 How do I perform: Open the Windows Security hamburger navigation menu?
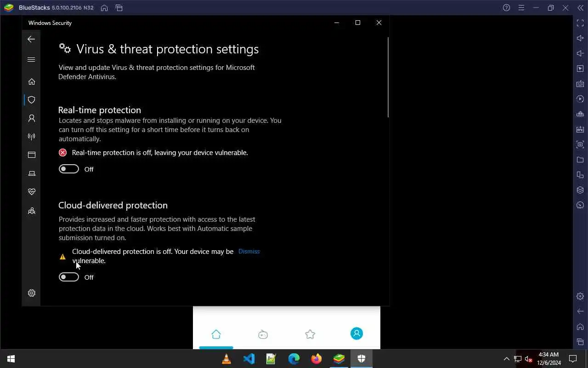tap(31, 59)
